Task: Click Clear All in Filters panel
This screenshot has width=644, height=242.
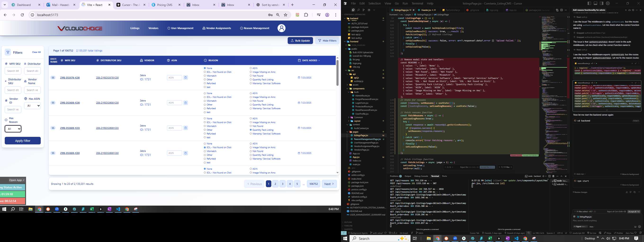Action: [36, 52]
